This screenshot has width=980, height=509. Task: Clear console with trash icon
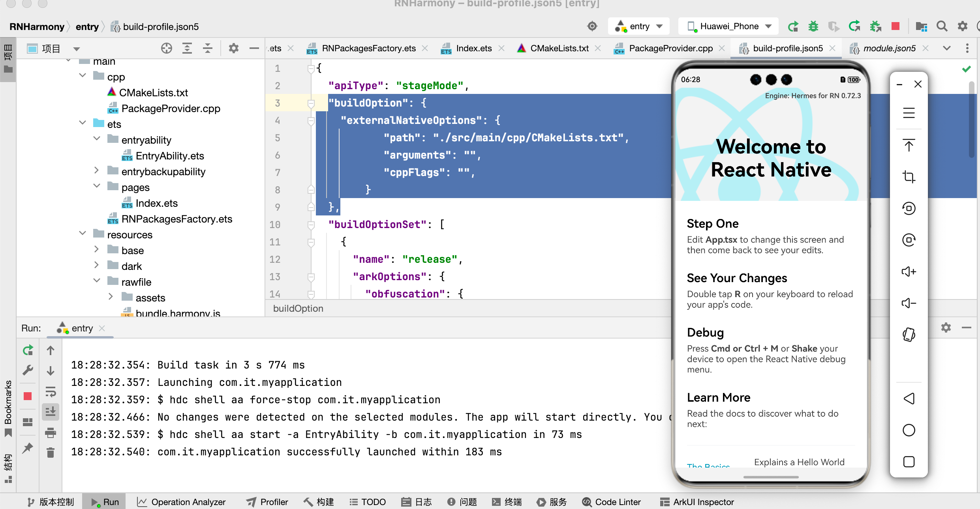coord(51,453)
